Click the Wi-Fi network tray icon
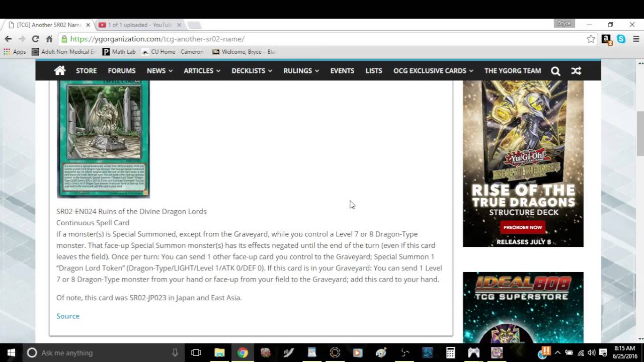 coord(581,352)
